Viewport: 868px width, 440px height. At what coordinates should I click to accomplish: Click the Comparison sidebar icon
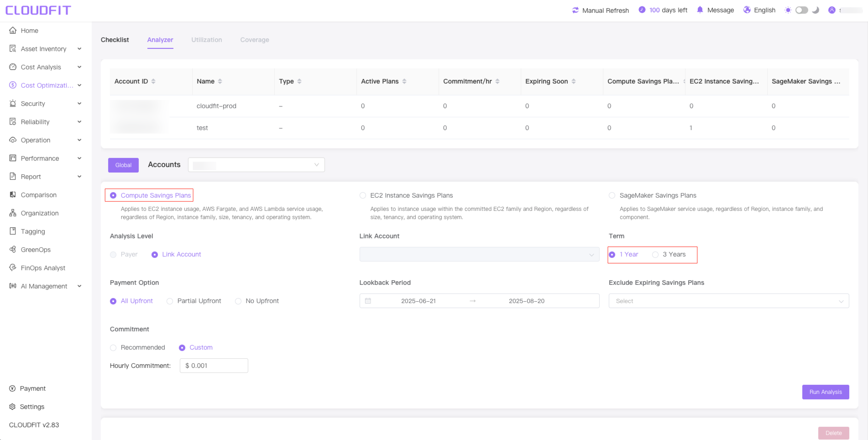(x=13, y=195)
